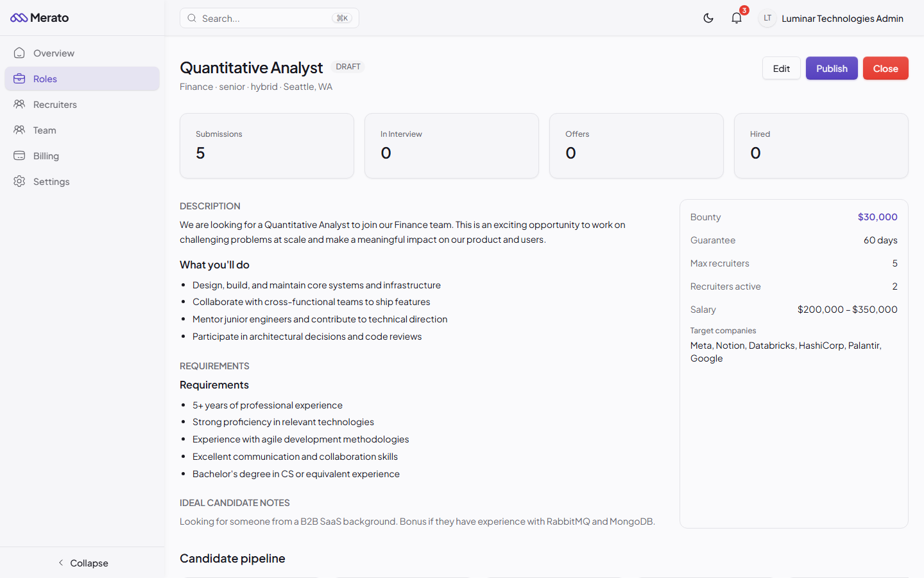Open Settings via the gear icon

tap(19, 181)
